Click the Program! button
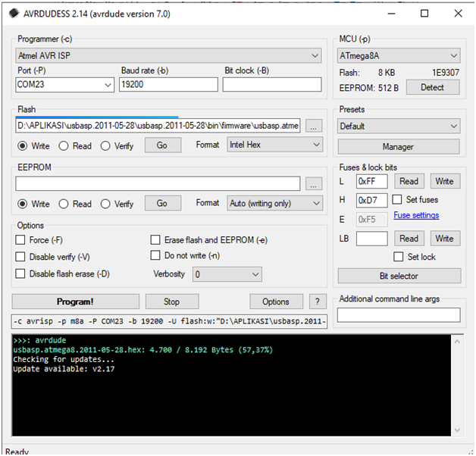Viewport: 476px width, 456px height. coord(75,301)
